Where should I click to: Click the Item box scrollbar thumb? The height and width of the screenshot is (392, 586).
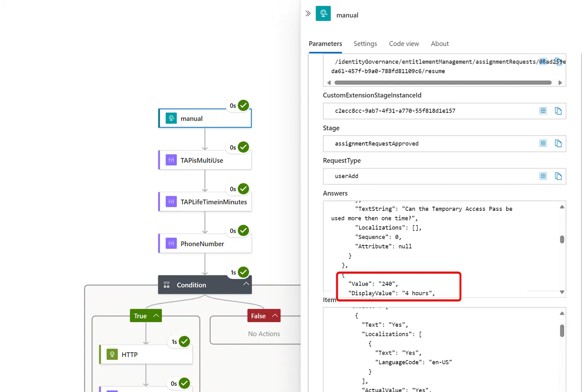click(562, 331)
